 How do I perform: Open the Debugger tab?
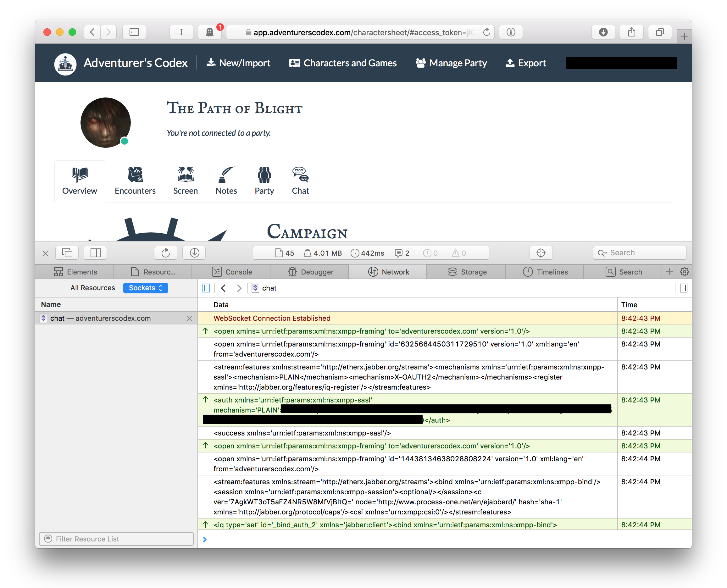310,272
